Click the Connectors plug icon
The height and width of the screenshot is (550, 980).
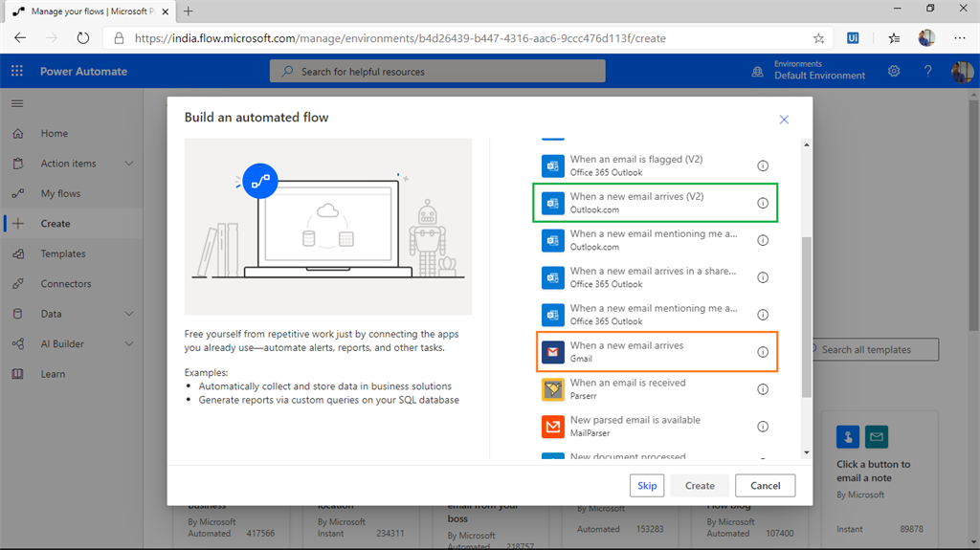coord(18,284)
